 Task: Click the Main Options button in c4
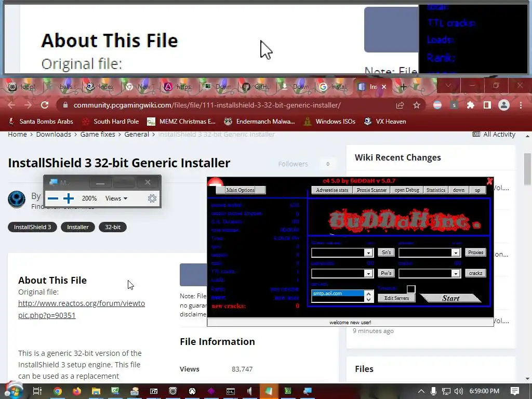click(241, 190)
